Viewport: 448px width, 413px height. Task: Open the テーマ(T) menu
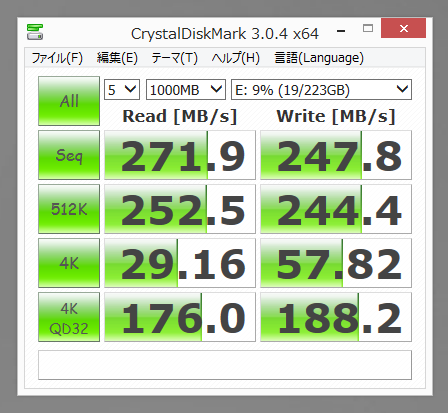tap(175, 58)
